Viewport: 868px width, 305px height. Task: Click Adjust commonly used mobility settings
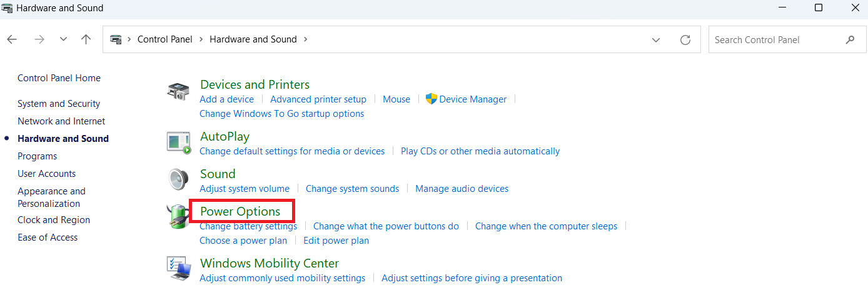[x=282, y=278]
